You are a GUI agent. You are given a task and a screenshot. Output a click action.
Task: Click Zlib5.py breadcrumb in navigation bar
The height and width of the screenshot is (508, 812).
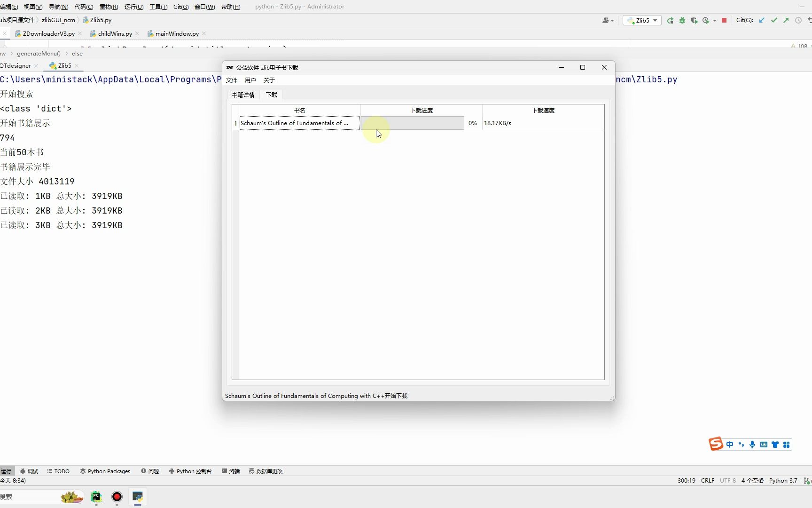[x=97, y=20]
